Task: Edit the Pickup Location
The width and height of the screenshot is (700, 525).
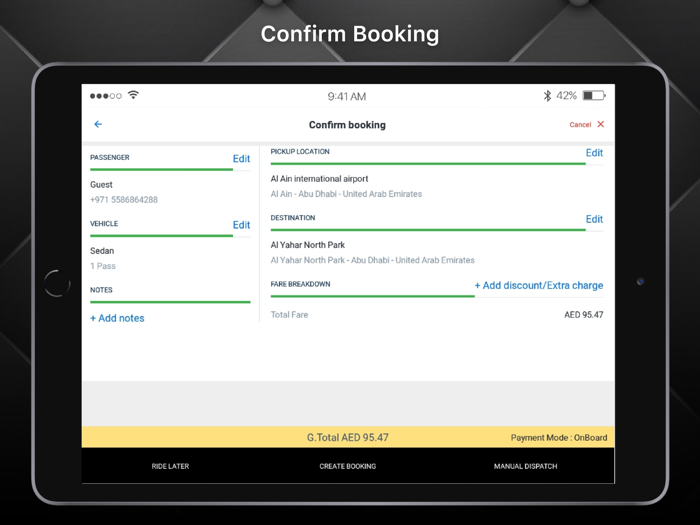Action: point(594,153)
